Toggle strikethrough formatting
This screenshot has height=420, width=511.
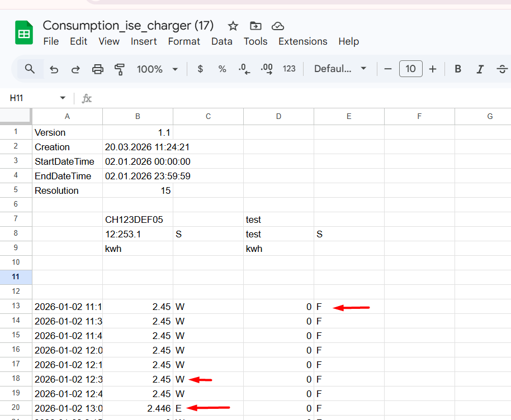tap(501, 69)
